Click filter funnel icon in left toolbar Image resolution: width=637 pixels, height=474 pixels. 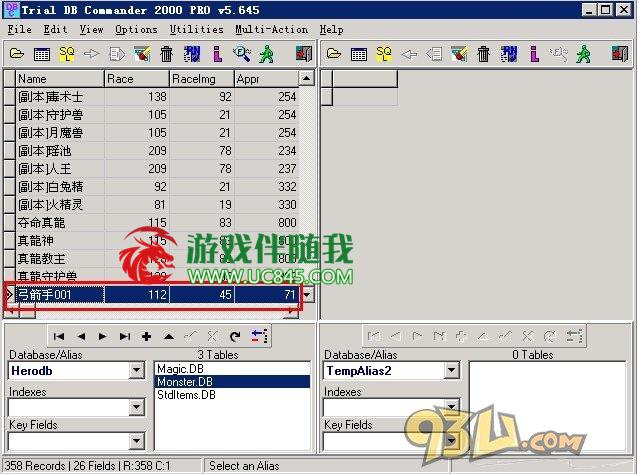point(142,53)
